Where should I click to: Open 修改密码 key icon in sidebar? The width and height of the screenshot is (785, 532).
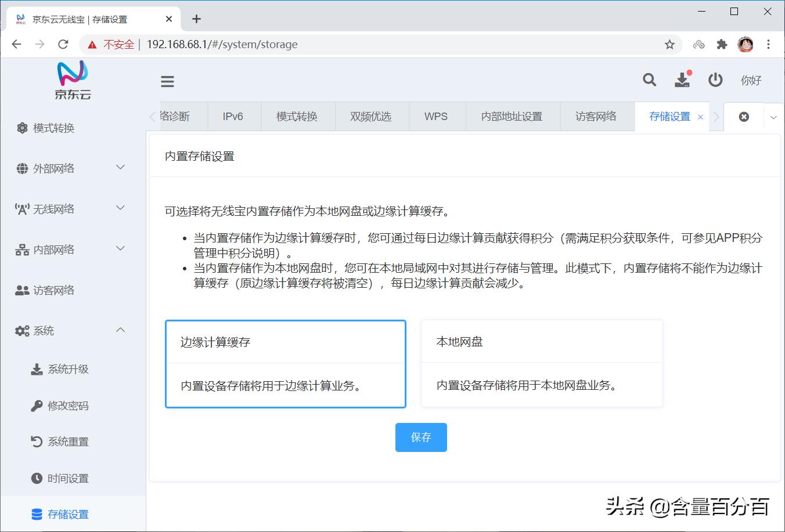(x=66, y=405)
